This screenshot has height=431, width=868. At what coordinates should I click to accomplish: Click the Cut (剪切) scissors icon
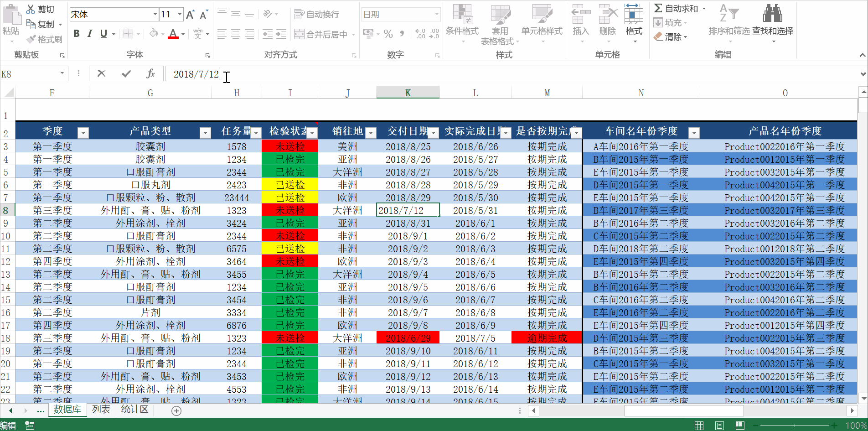click(x=31, y=9)
